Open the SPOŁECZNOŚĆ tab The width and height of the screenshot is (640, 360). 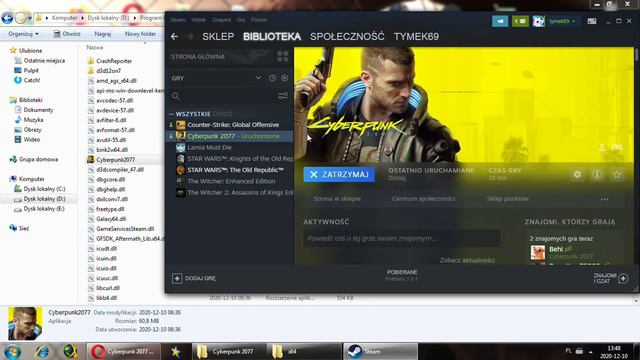347,37
